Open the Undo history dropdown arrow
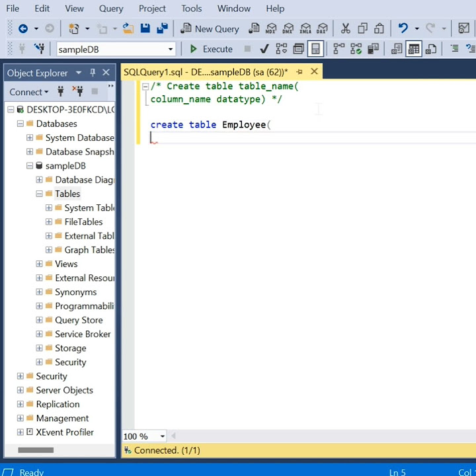The image size is (476, 476). coord(416,29)
